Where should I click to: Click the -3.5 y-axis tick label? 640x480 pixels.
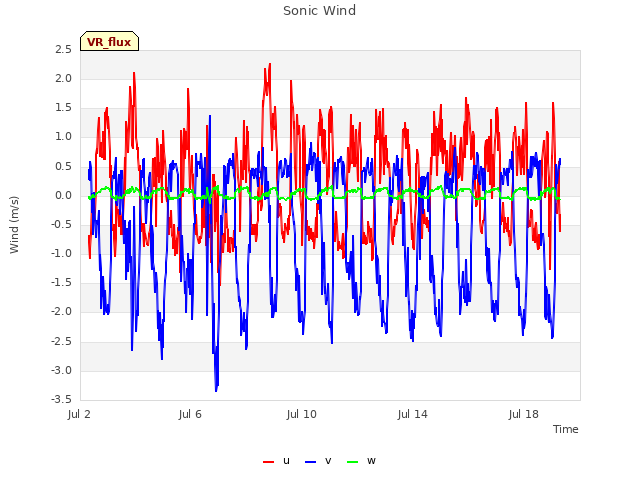click(62, 400)
